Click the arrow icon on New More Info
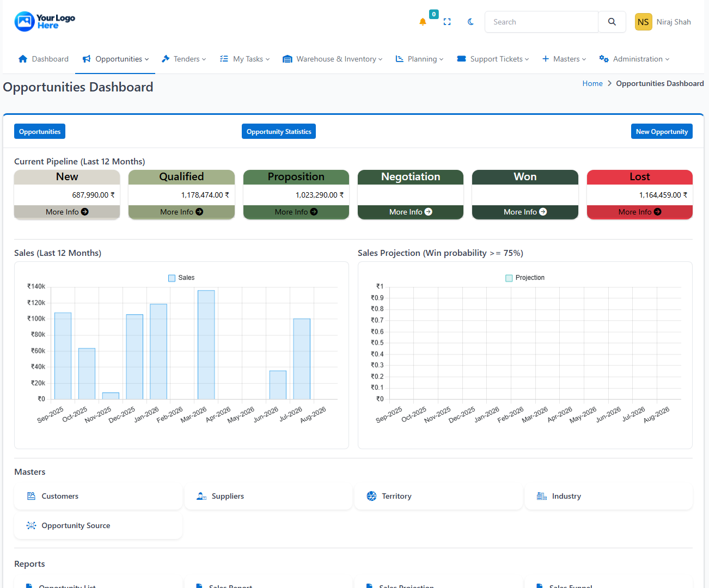This screenshot has width=709, height=588. (85, 212)
